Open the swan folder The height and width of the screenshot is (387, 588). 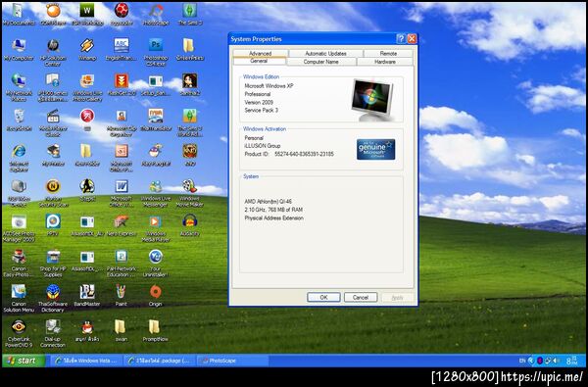pyautogui.click(x=121, y=331)
